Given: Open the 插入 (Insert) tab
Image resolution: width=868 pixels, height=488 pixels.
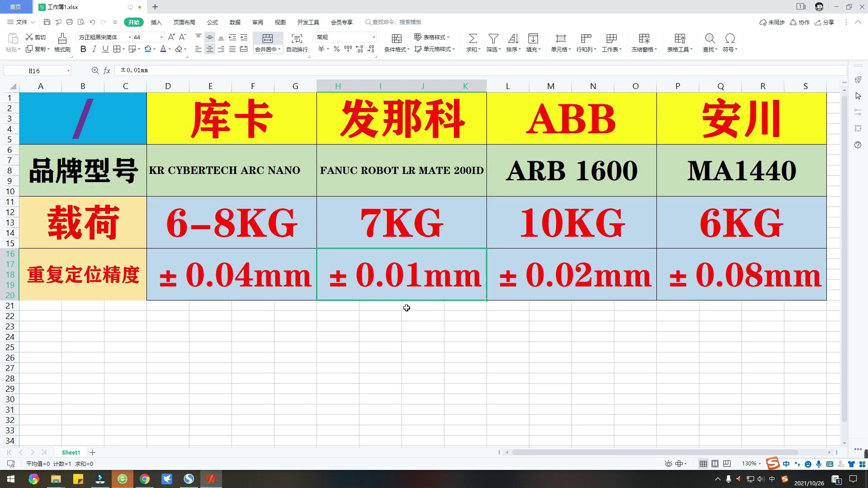Looking at the screenshot, I should coord(156,22).
